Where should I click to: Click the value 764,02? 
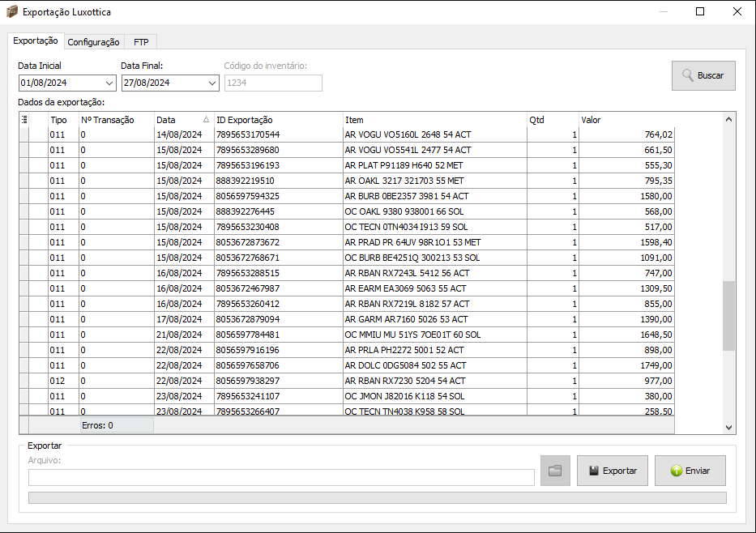(626, 134)
